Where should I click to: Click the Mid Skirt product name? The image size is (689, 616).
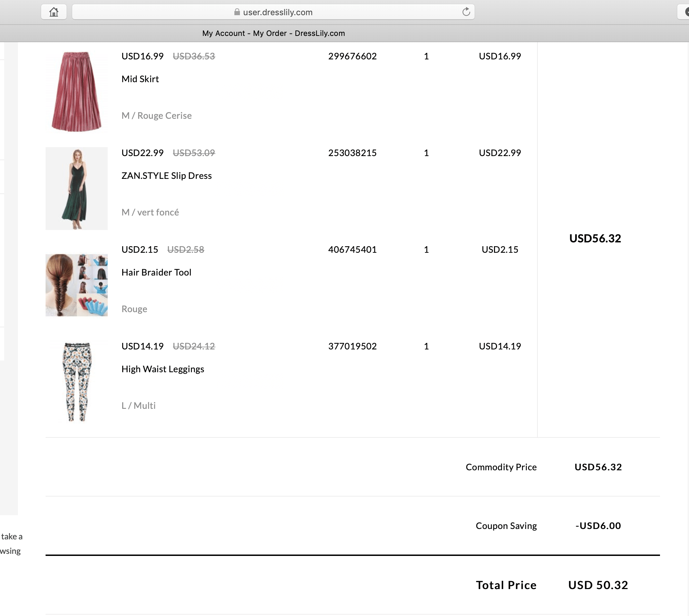(140, 79)
